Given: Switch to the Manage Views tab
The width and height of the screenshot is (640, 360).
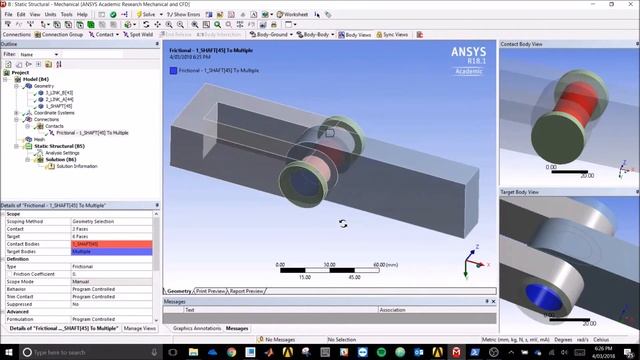Looking at the screenshot, I should (140, 328).
